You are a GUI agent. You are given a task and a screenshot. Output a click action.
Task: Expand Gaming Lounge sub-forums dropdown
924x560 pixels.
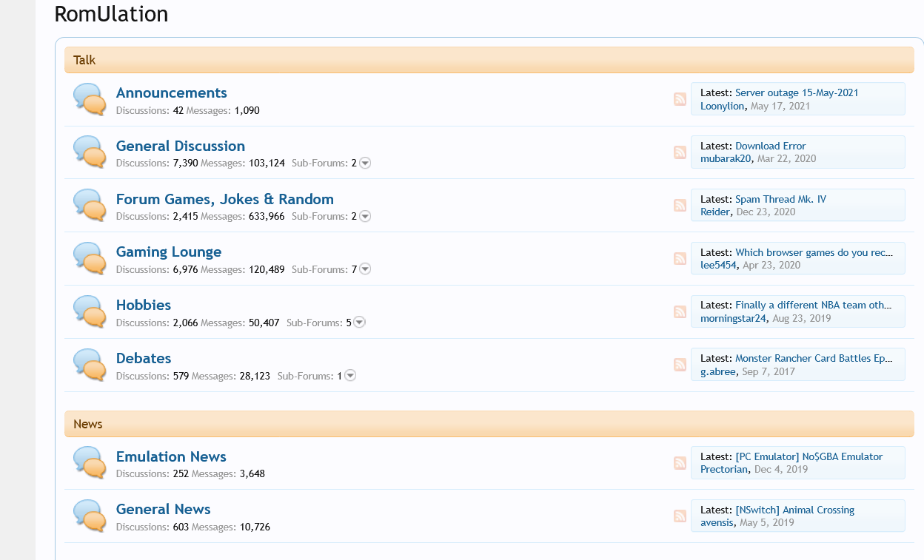[x=365, y=270]
